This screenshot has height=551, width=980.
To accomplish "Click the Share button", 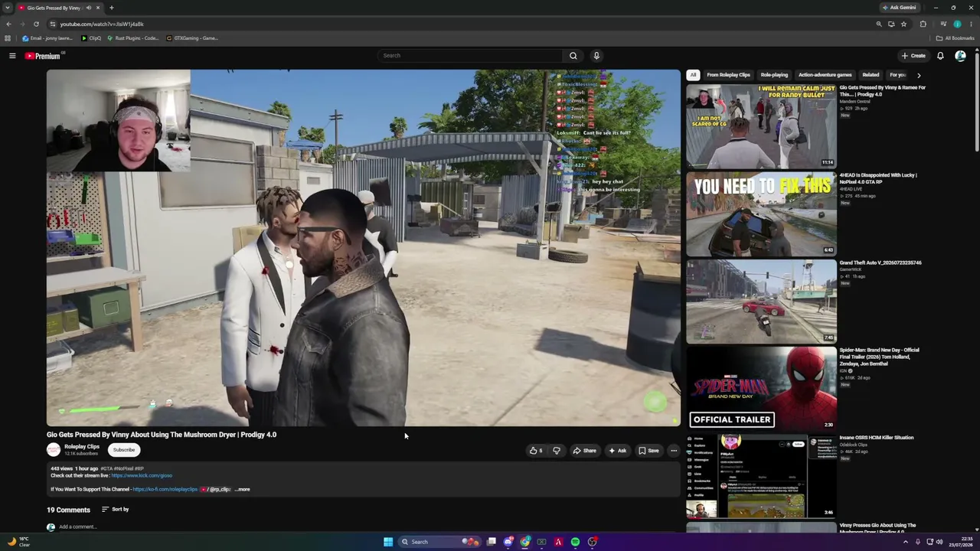I will [585, 451].
